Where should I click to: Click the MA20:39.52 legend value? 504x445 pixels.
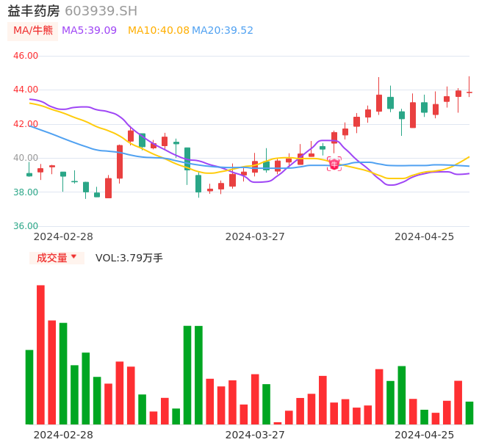(x=223, y=31)
